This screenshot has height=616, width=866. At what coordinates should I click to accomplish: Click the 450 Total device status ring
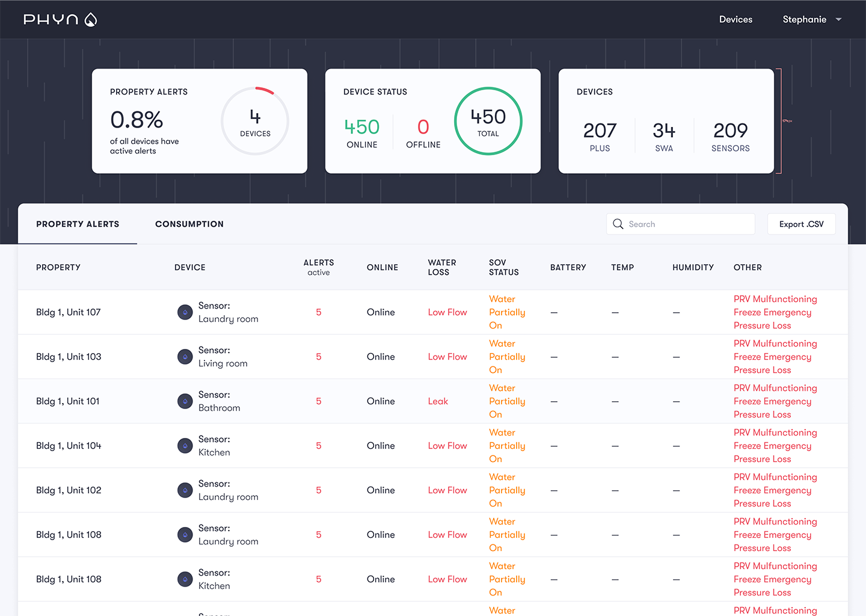pyautogui.click(x=488, y=121)
